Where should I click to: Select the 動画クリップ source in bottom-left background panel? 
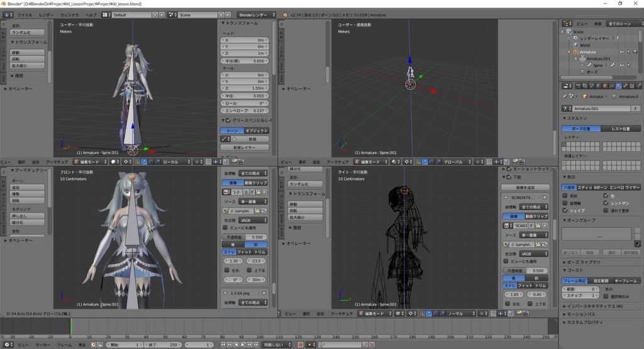click(x=256, y=183)
